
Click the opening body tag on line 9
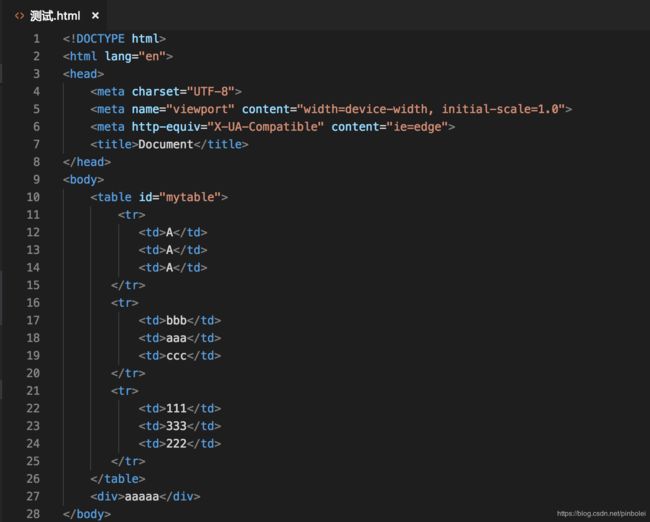[x=83, y=180]
